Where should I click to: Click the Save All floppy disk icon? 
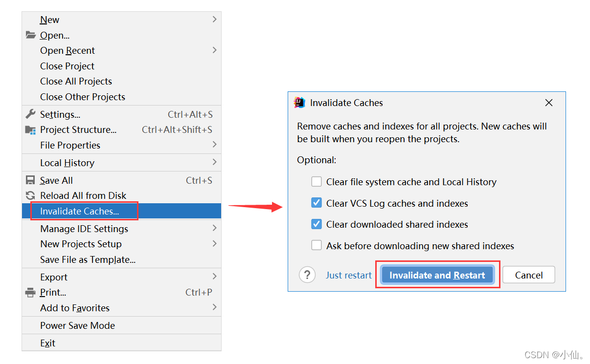coord(30,180)
